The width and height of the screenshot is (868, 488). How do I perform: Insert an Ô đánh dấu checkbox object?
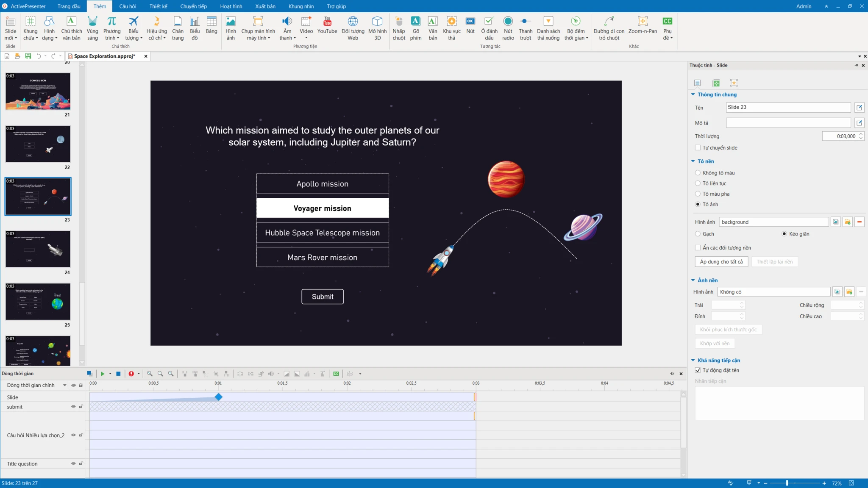pyautogui.click(x=489, y=28)
